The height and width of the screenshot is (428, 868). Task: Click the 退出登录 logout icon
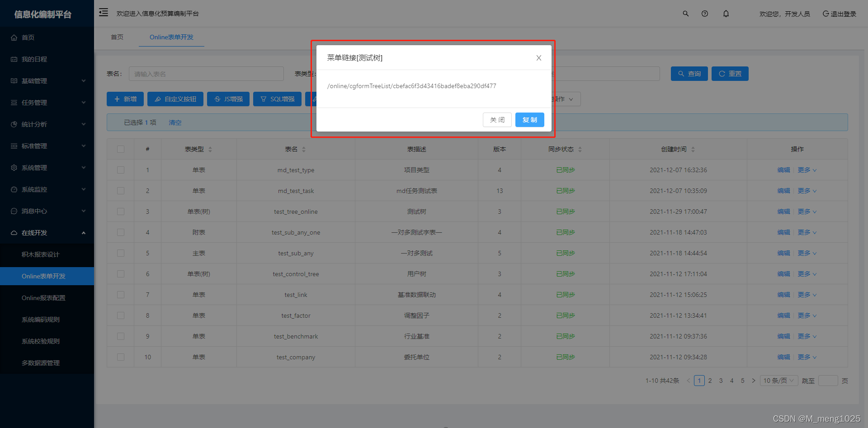(826, 14)
